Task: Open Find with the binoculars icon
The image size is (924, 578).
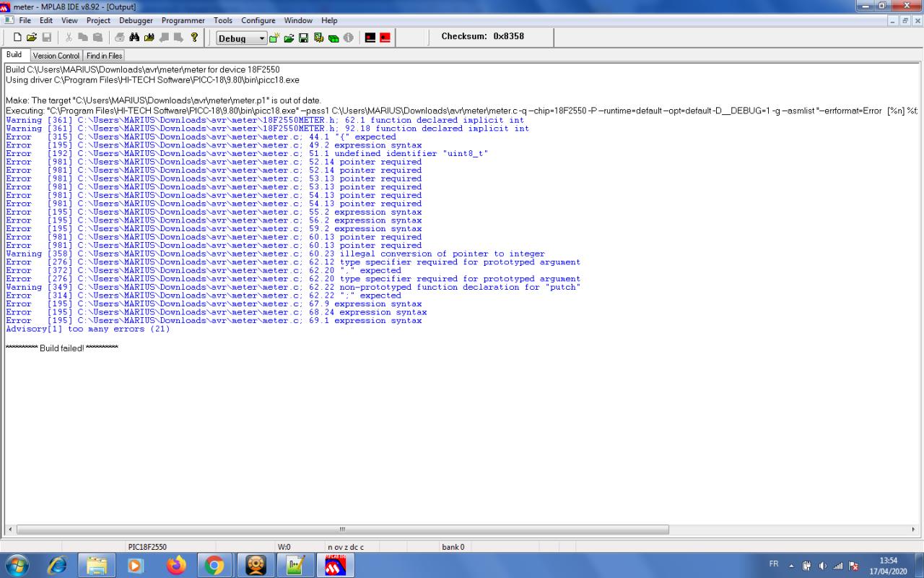Action: click(134, 38)
